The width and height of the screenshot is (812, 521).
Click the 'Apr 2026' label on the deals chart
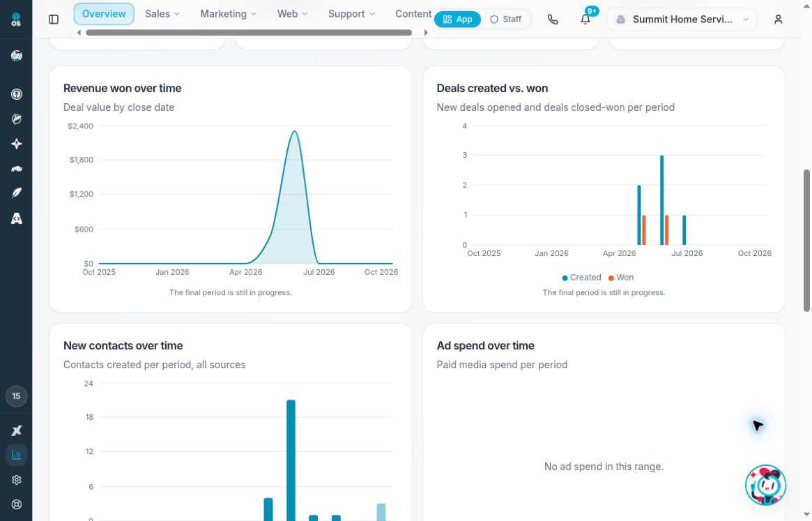[x=620, y=253]
